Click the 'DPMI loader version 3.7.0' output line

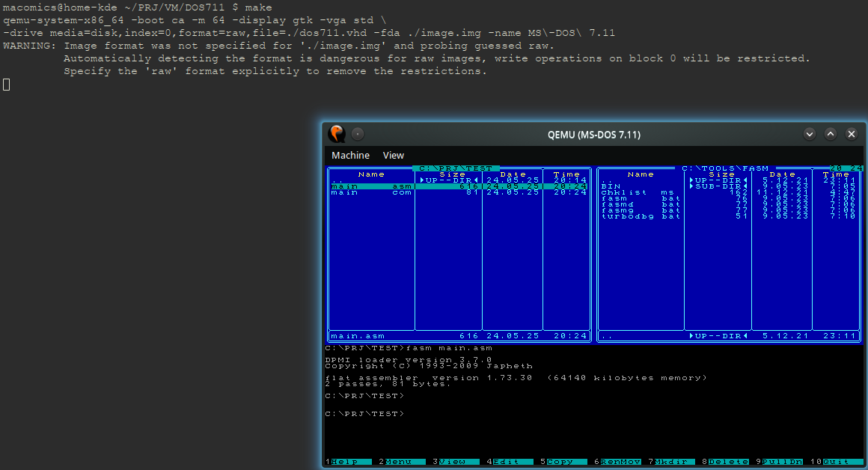[x=409, y=361]
